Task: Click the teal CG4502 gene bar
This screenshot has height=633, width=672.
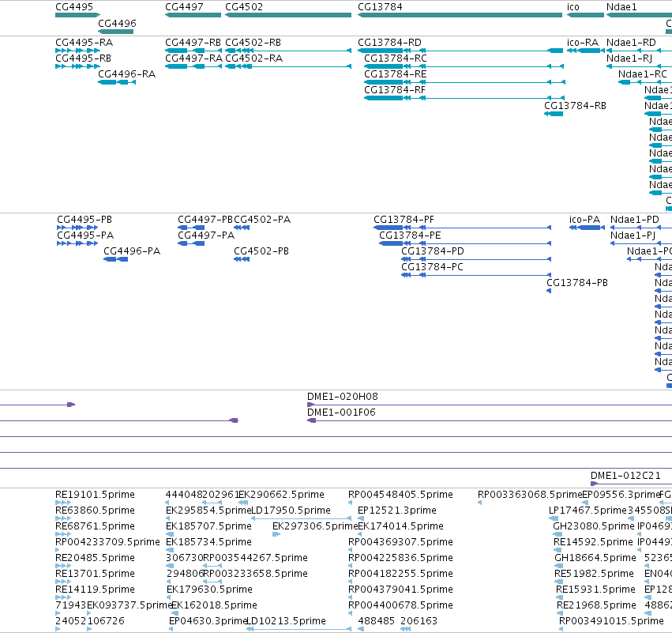Action: pyautogui.click(x=288, y=15)
